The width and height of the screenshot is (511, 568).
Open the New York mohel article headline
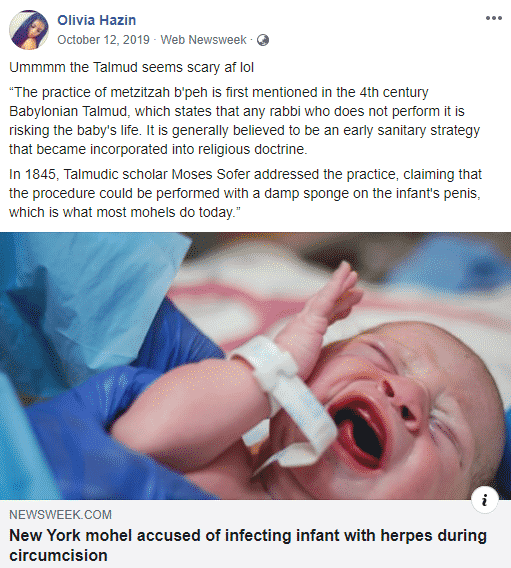click(x=248, y=545)
